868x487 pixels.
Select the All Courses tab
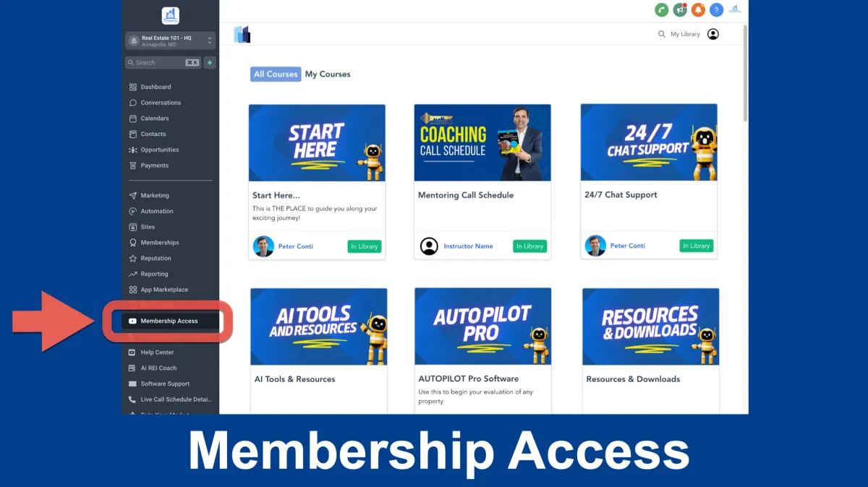coord(276,74)
